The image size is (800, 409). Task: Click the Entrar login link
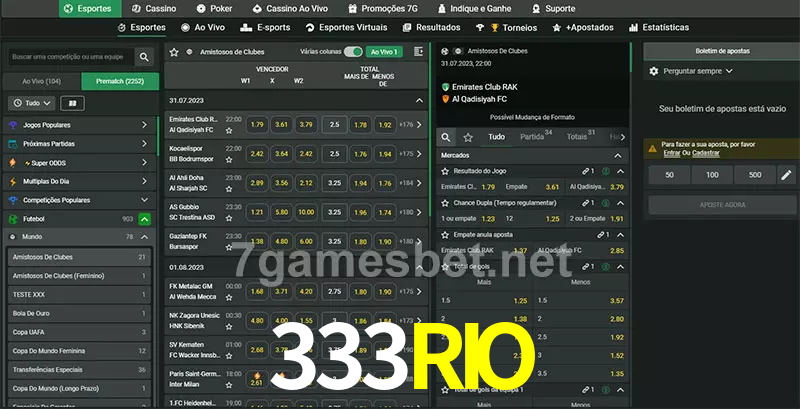coord(672,153)
